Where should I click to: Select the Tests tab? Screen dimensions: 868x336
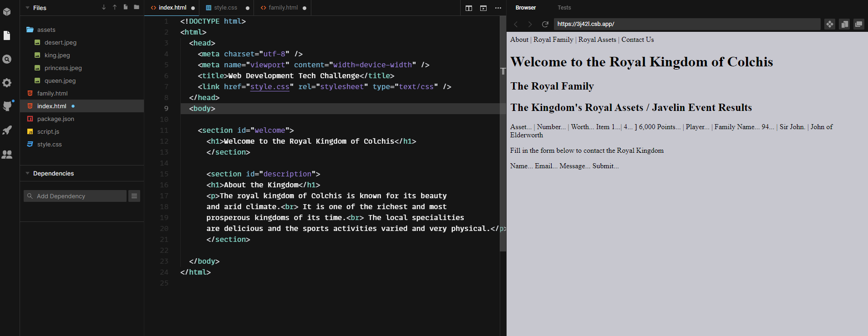click(564, 8)
